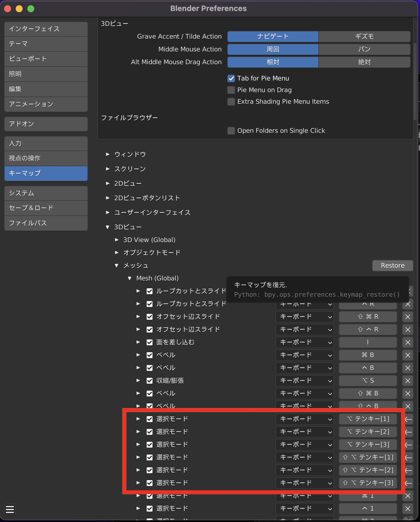Expand the 2Dビューボタンリスト section
The width and height of the screenshot is (420, 522).
coord(108,198)
